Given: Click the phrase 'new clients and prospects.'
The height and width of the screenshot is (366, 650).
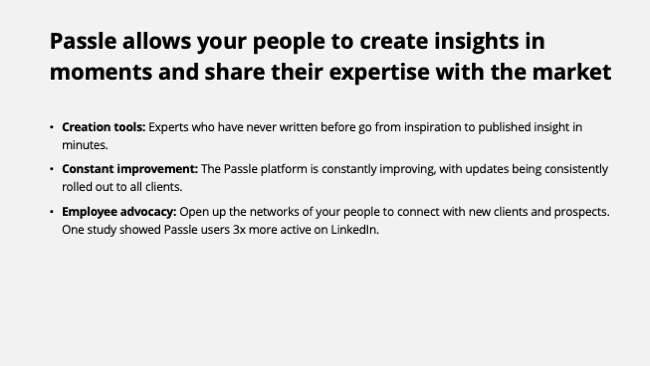Looking at the screenshot, I should pyautogui.click(x=539, y=212).
